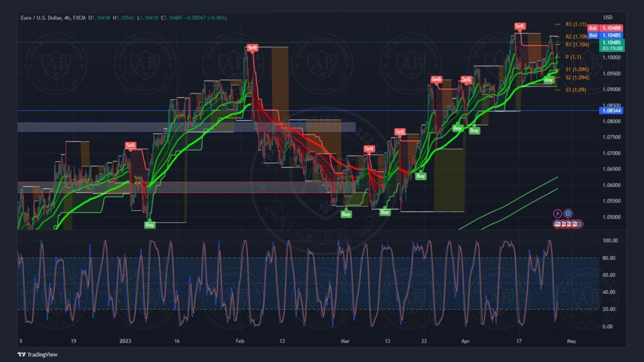This screenshot has height=362, width=644.
Task: Open the USD currency selector
Action: click(x=608, y=18)
